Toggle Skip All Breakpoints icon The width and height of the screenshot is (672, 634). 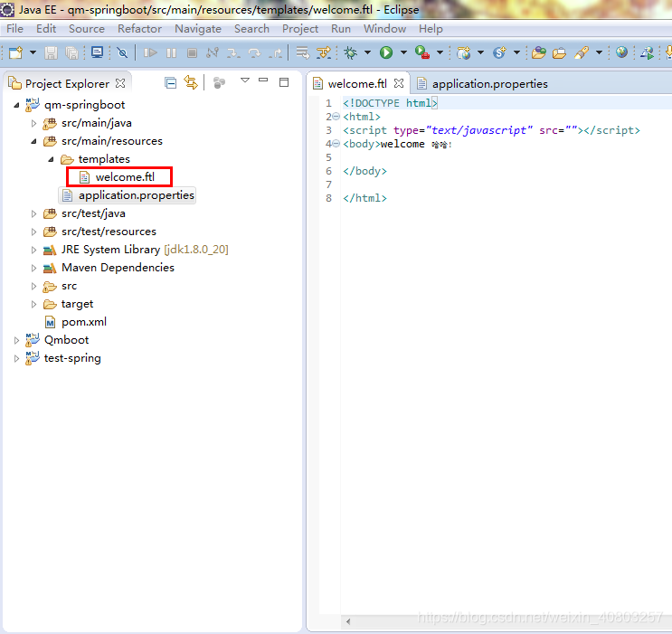123,52
